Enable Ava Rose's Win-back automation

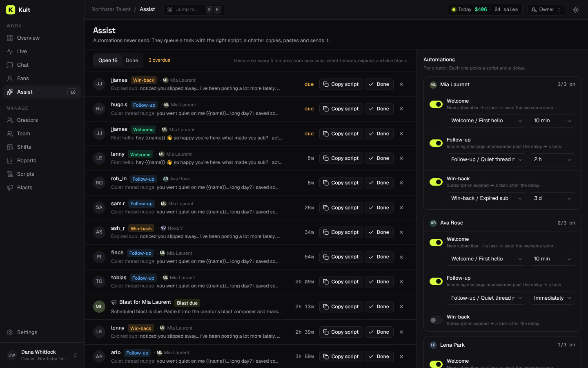(x=436, y=320)
